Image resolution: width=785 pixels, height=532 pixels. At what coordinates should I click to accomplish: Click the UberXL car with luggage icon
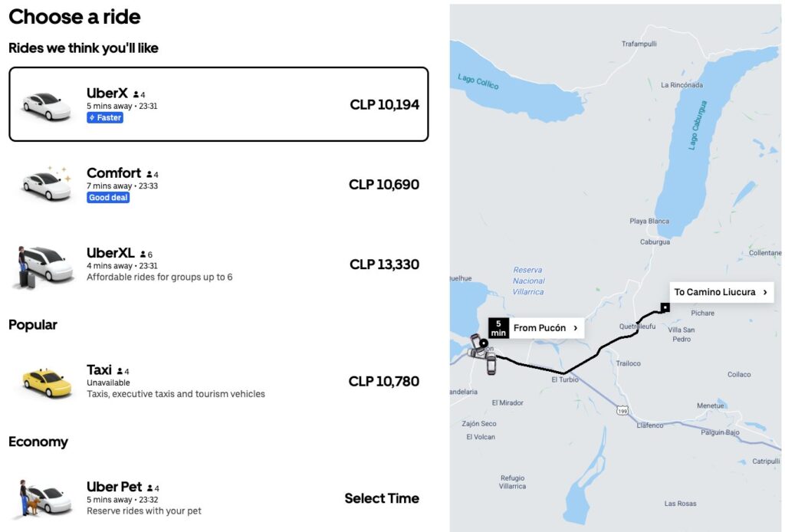pos(43,265)
